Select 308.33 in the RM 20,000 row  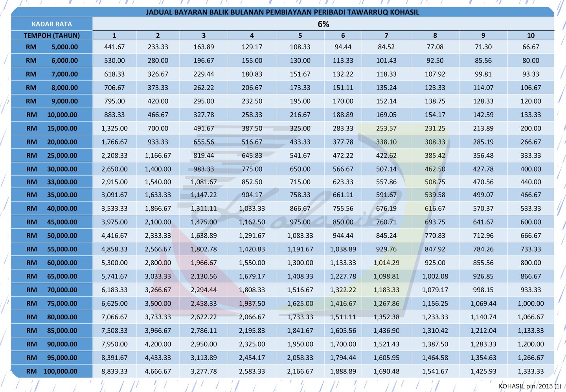[x=435, y=142]
